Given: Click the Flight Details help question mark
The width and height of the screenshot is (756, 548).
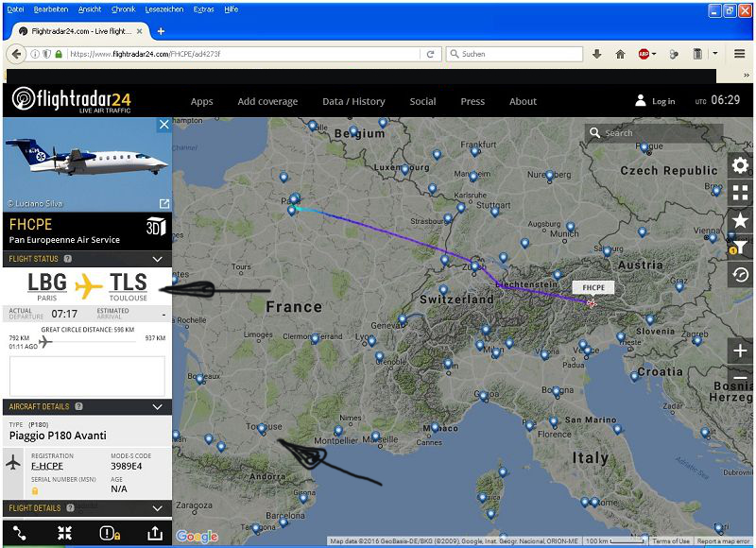Looking at the screenshot, I should click(70, 508).
